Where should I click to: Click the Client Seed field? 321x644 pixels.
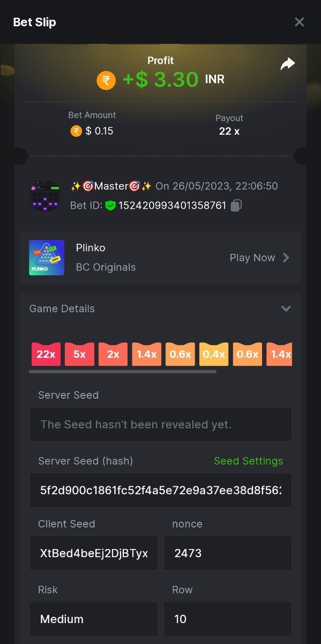[x=93, y=553]
